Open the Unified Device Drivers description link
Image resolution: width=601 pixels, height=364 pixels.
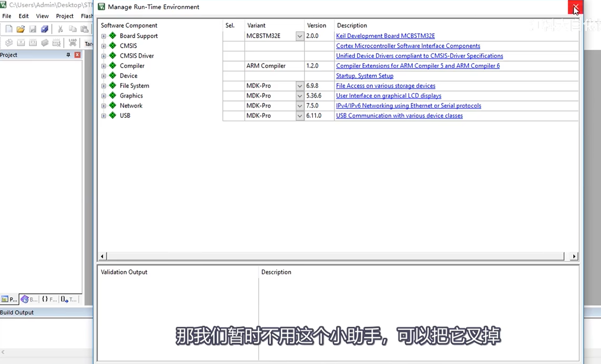pyautogui.click(x=419, y=56)
